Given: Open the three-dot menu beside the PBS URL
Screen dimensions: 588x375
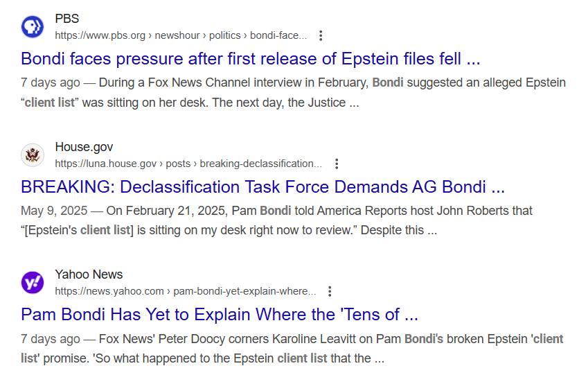Looking at the screenshot, I should click(x=321, y=35).
